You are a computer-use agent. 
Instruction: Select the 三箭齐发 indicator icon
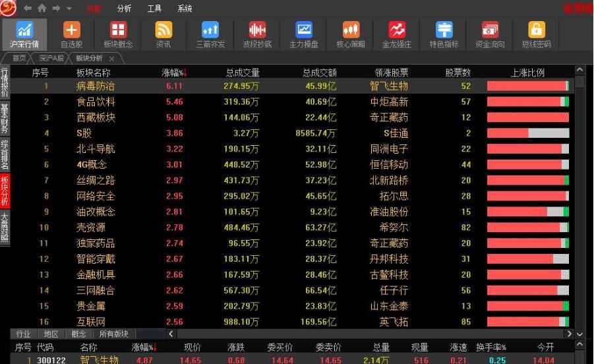(210, 34)
